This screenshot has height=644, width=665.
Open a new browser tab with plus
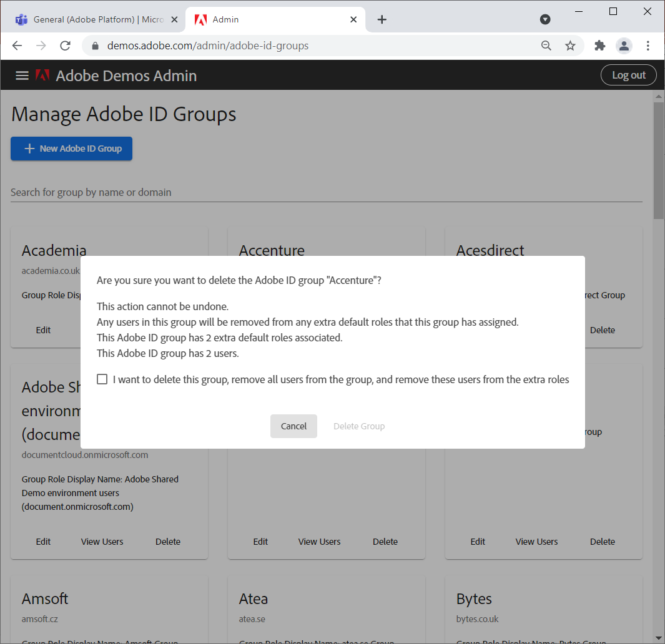[382, 19]
